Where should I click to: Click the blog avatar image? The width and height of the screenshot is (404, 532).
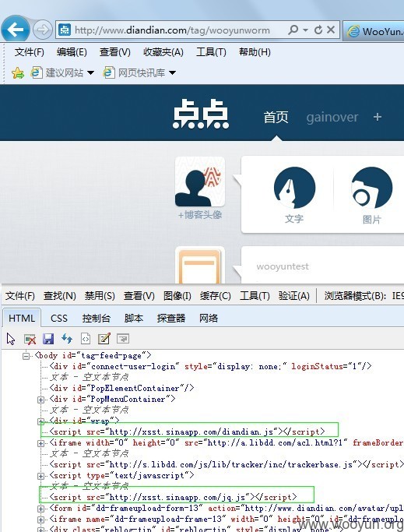point(200,181)
